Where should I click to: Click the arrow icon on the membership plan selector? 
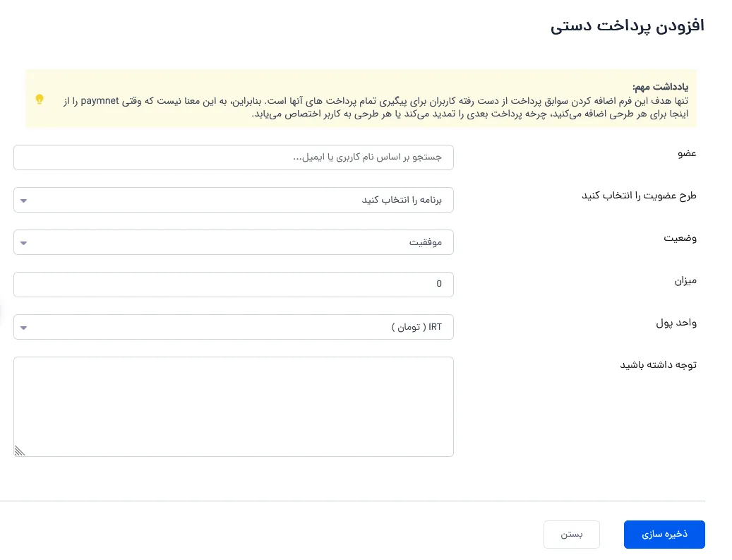24,201
